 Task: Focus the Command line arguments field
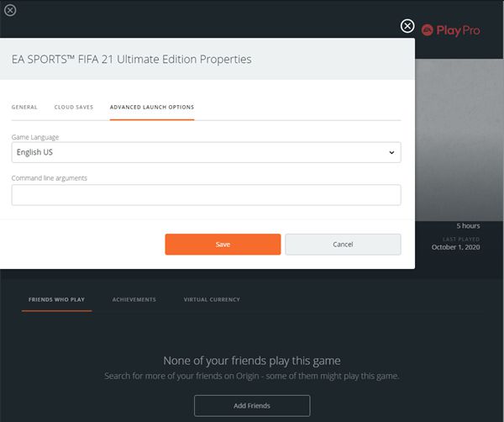click(x=206, y=195)
